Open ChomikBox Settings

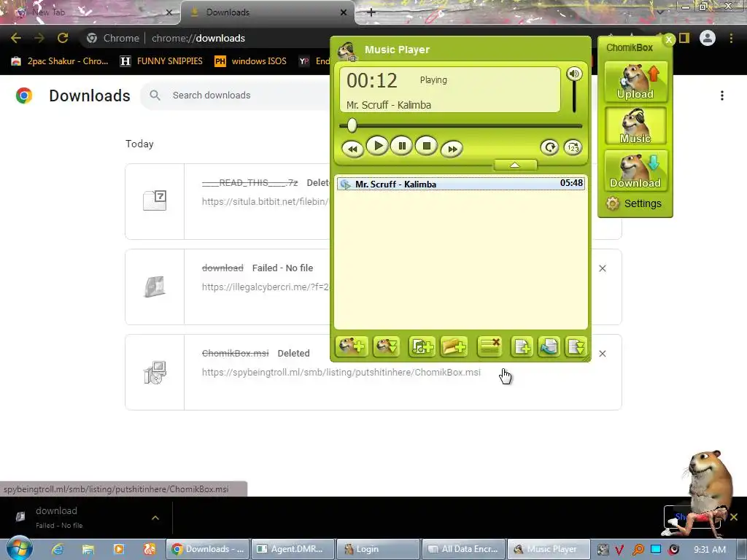point(634,204)
